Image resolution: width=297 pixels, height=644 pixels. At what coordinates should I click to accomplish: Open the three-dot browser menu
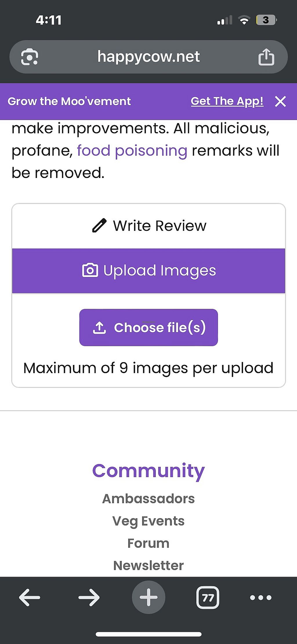click(x=261, y=597)
